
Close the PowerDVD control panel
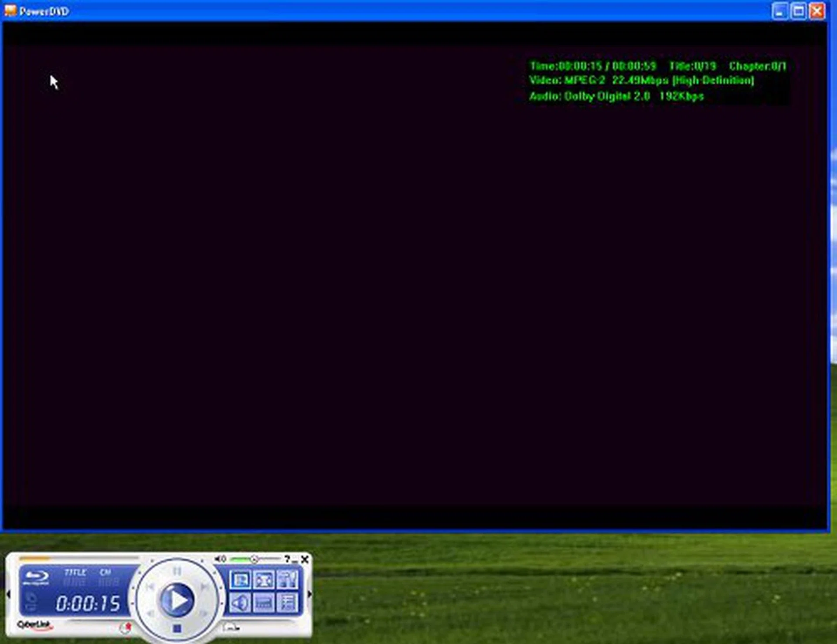tap(305, 559)
